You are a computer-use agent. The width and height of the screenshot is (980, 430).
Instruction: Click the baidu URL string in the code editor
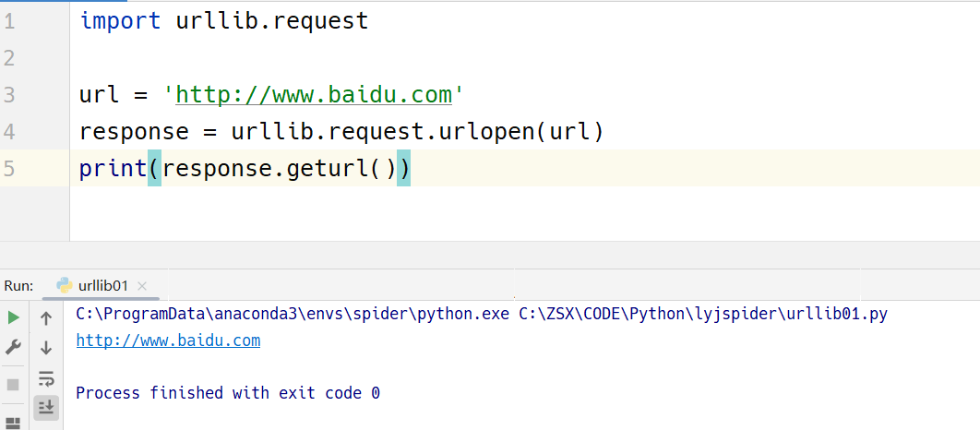coord(313,94)
